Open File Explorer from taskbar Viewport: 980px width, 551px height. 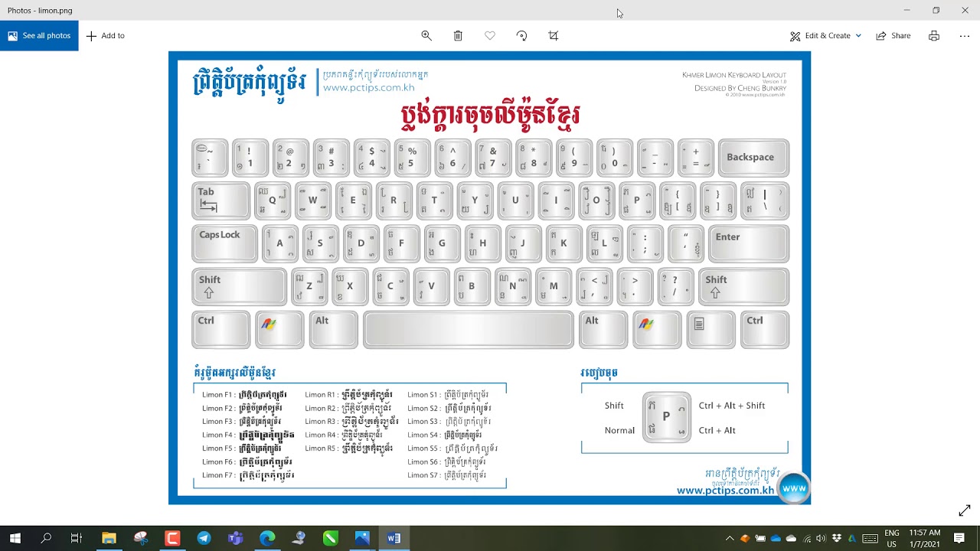coord(109,538)
